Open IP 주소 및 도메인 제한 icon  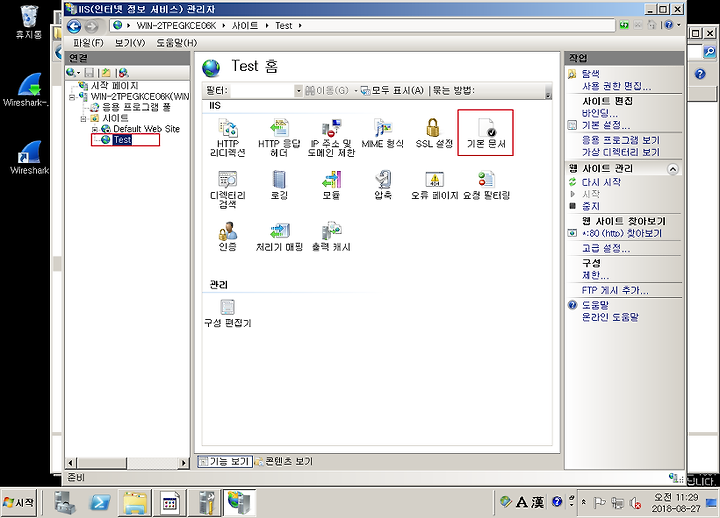(331, 137)
